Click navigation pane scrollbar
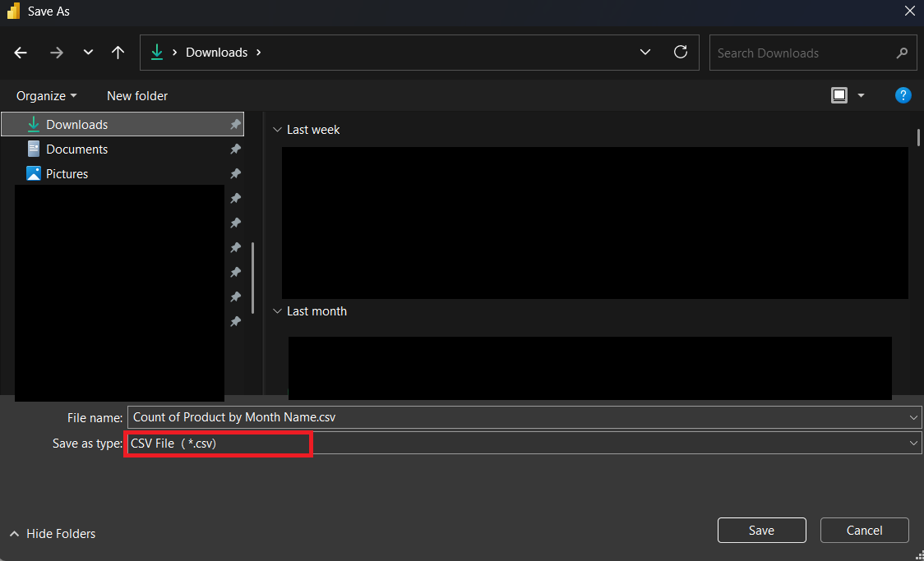Screen dimensions: 924x561 [253, 278]
